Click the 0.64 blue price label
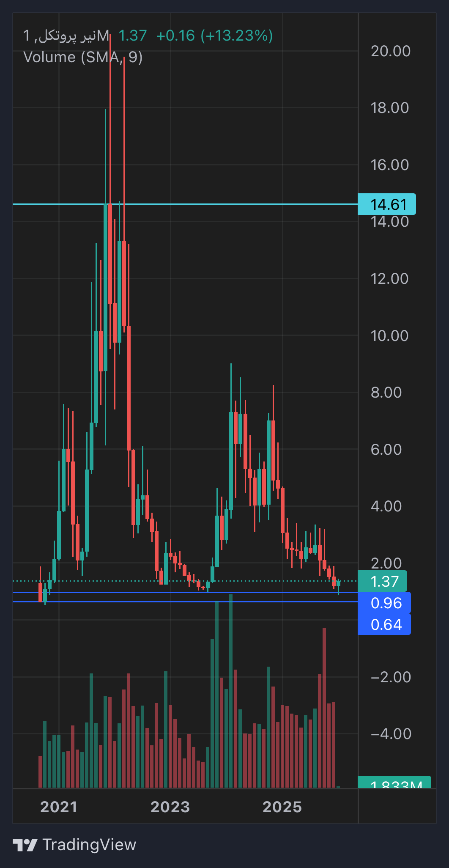 pos(384,624)
